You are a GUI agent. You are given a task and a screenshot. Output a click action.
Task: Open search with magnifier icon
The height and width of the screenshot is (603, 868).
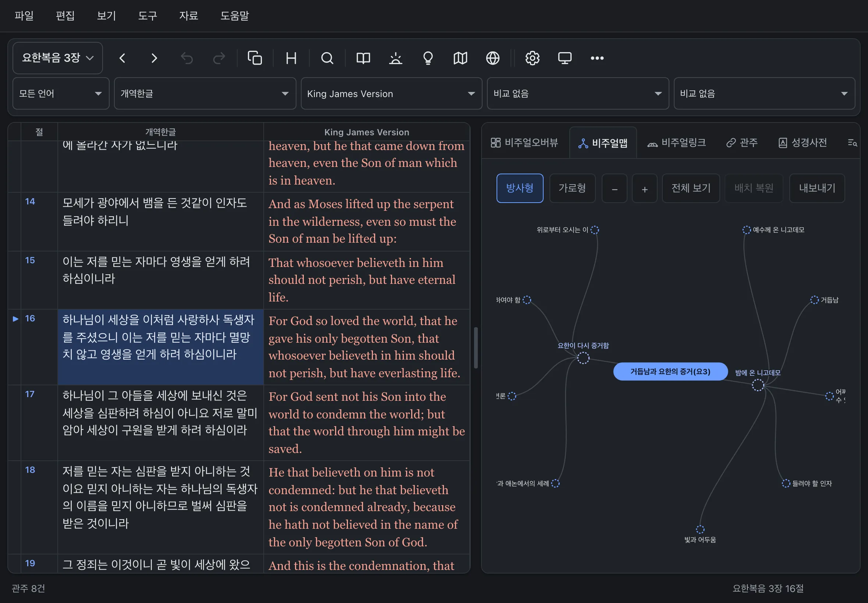[x=327, y=58]
